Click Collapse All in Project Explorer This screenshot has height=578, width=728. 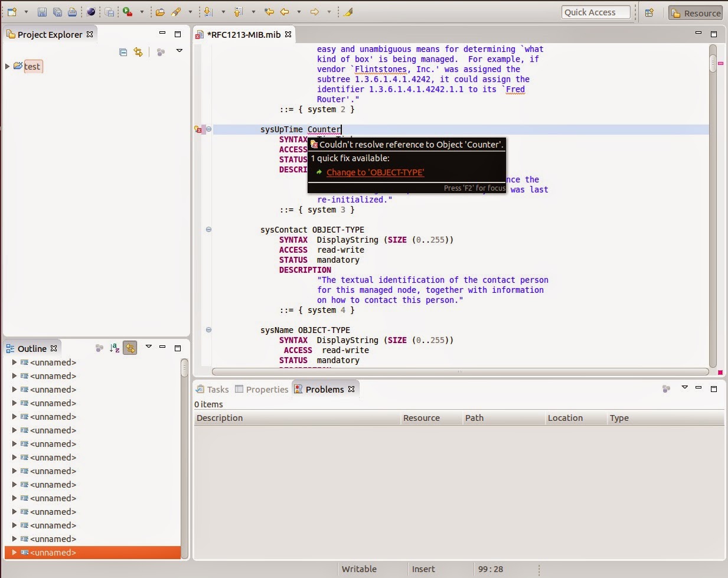point(123,52)
